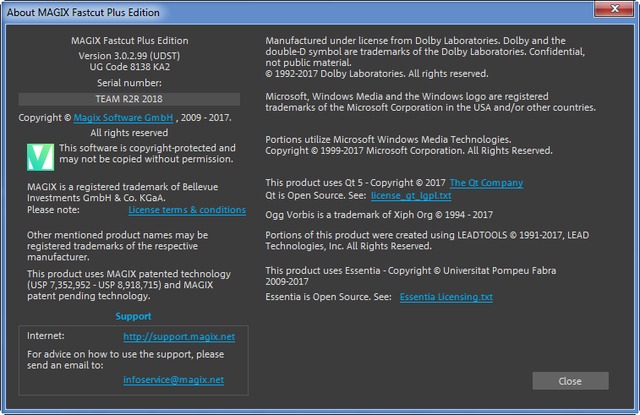
Task: Click the Version 3.0.2.99 (UDST) text
Action: pos(129,55)
